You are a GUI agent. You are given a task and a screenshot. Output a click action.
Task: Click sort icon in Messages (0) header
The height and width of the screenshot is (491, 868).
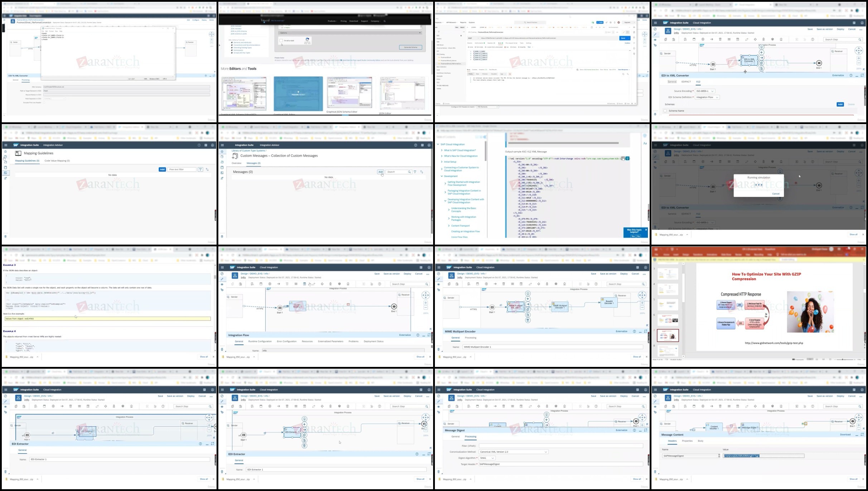coord(422,172)
